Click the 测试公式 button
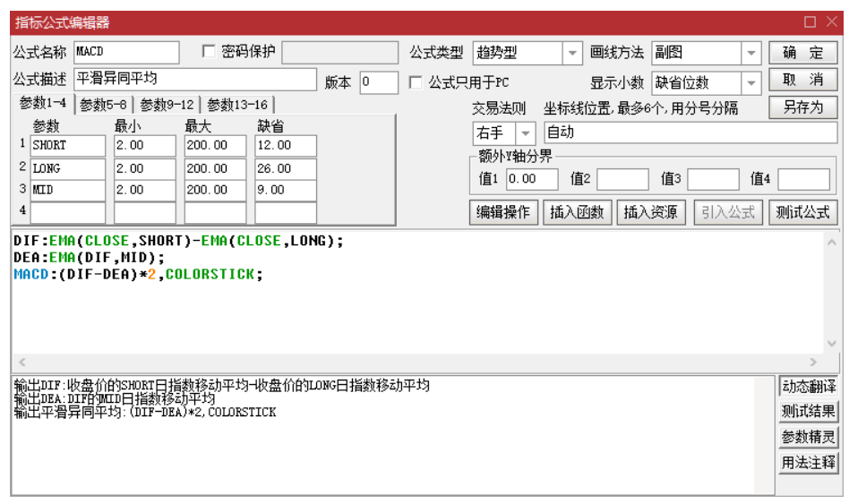 tap(802, 212)
